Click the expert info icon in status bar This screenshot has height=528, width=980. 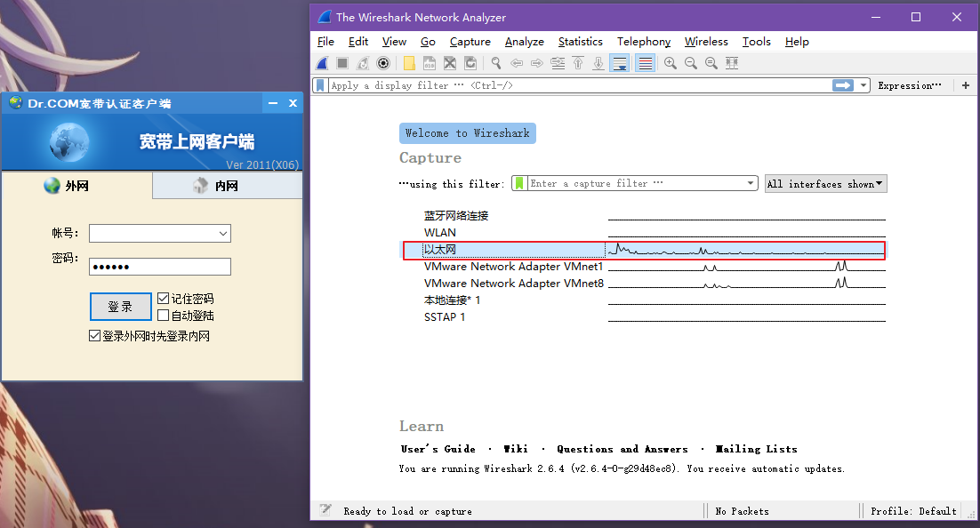coord(325,510)
